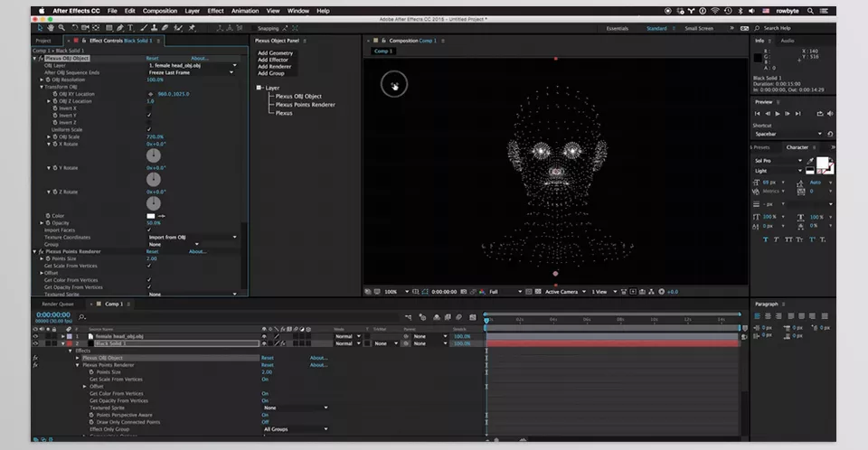
Task: Toggle the Invert Z checkbox
Action: click(x=149, y=122)
